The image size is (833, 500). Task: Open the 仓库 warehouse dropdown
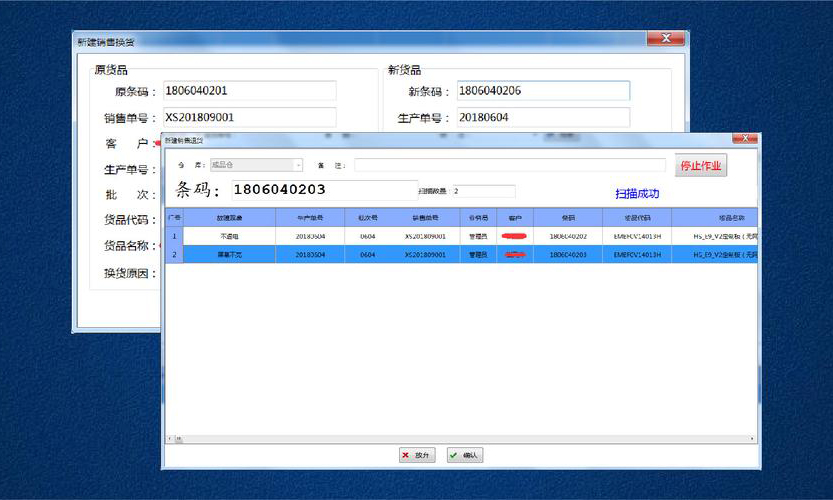[x=255, y=165]
